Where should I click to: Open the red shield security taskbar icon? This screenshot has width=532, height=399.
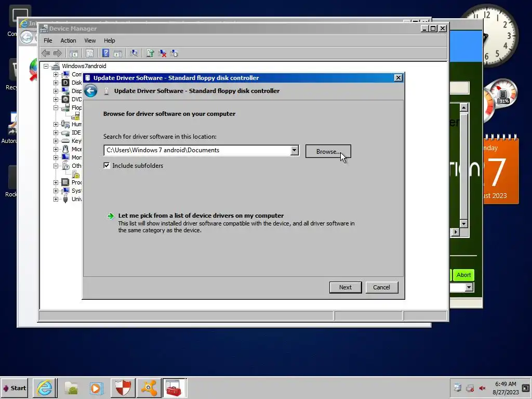click(x=123, y=388)
